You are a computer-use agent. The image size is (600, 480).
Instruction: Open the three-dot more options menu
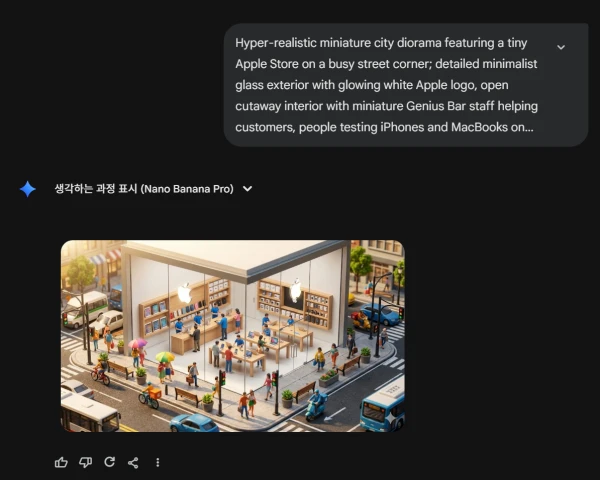click(158, 462)
